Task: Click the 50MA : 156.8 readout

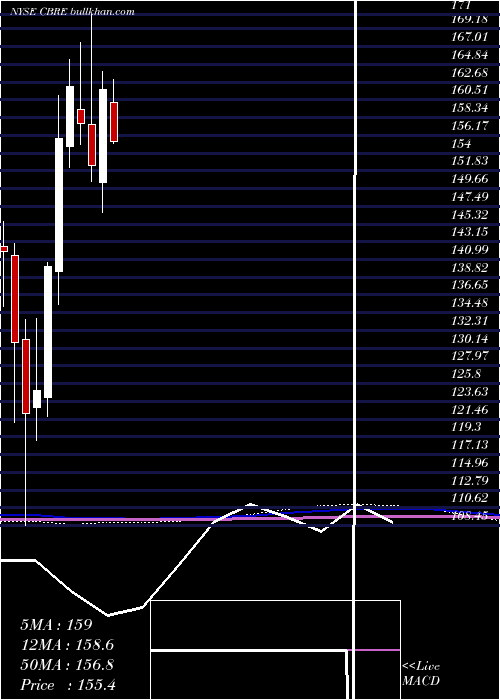Action: pos(67,665)
